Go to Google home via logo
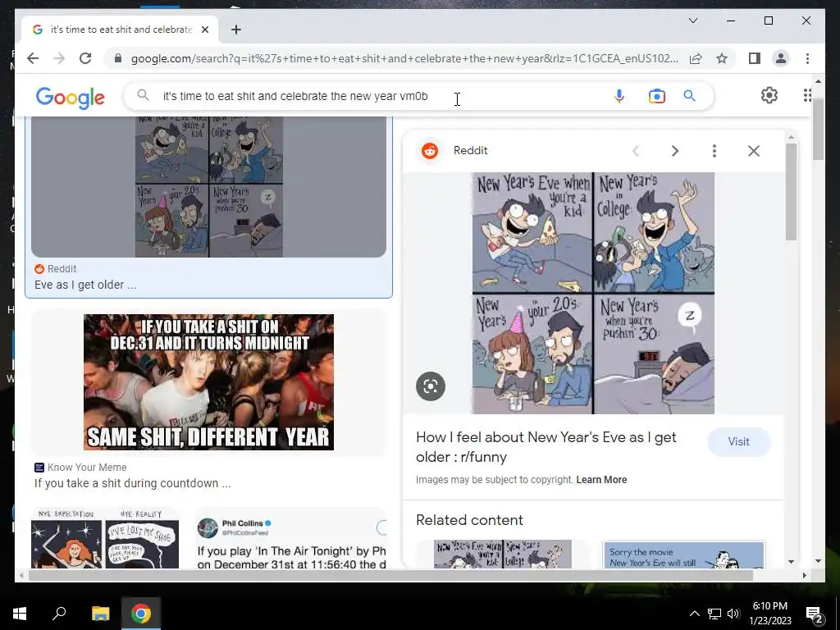Viewport: 840px width, 630px height. pyautogui.click(x=71, y=97)
